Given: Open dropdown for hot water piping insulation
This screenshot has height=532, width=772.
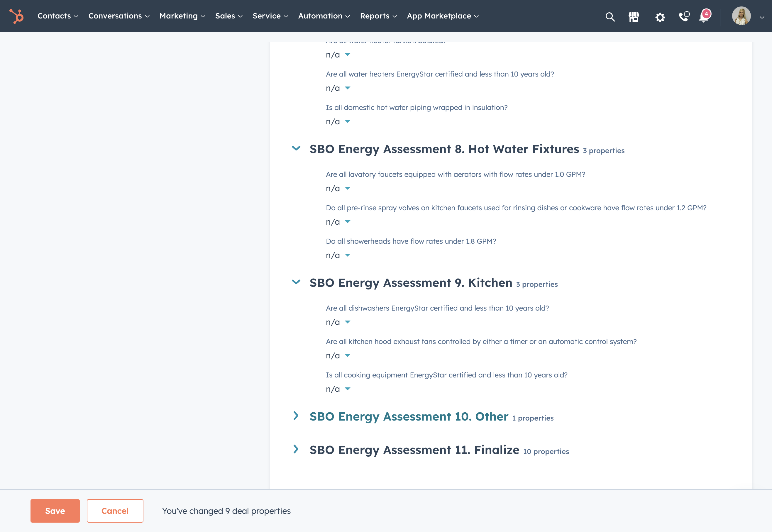Looking at the screenshot, I should [338, 122].
